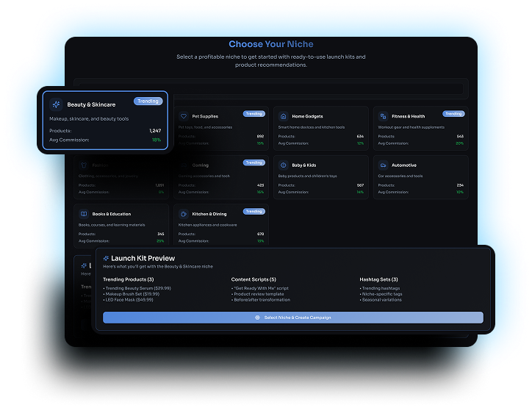This screenshot has height=408, width=532.
Task: Click the Pet Supplies heart icon
Action: pos(184,116)
